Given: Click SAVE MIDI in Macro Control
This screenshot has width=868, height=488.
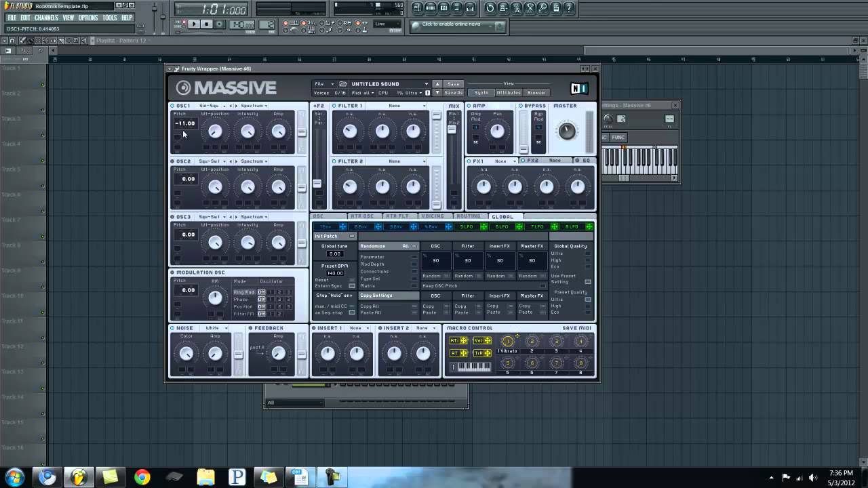Looking at the screenshot, I should (577, 328).
